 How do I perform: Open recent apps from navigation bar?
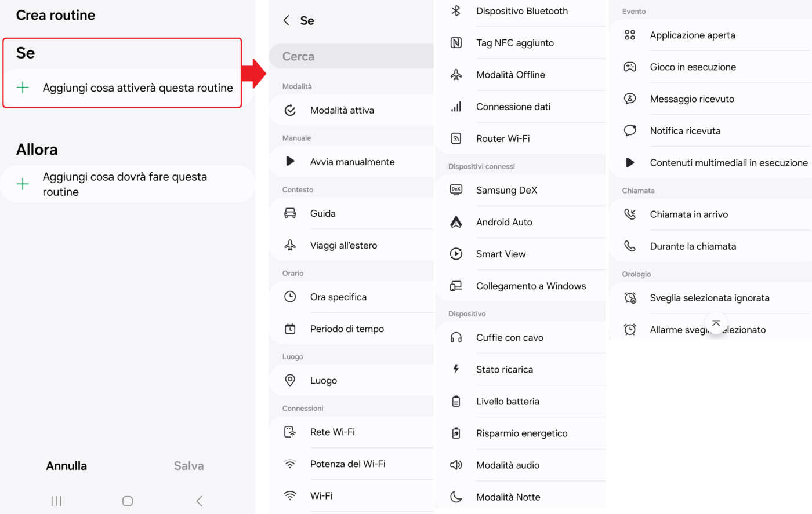click(x=56, y=501)
